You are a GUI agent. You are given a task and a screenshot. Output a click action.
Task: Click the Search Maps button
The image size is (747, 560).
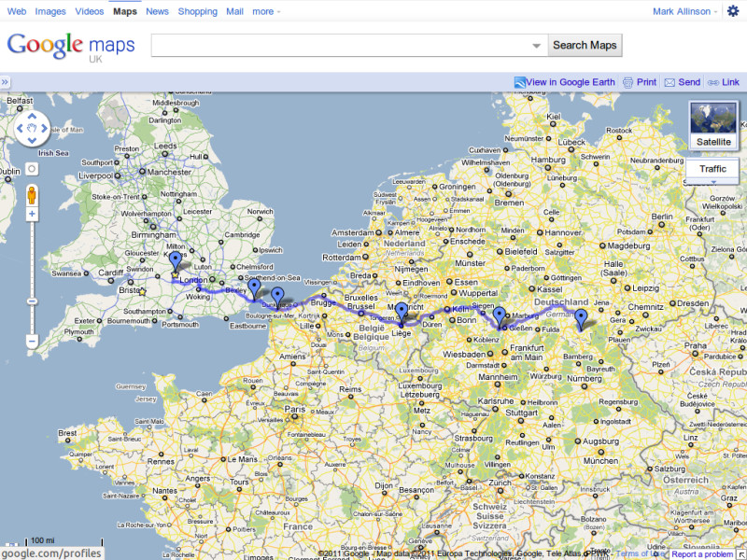click(585, 45)
